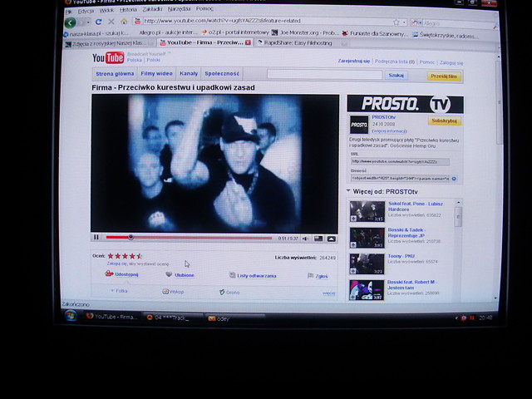This screenshot has width=532, height=399.
Task: Select the video URL text field
Action: click(x=400, y=162)
